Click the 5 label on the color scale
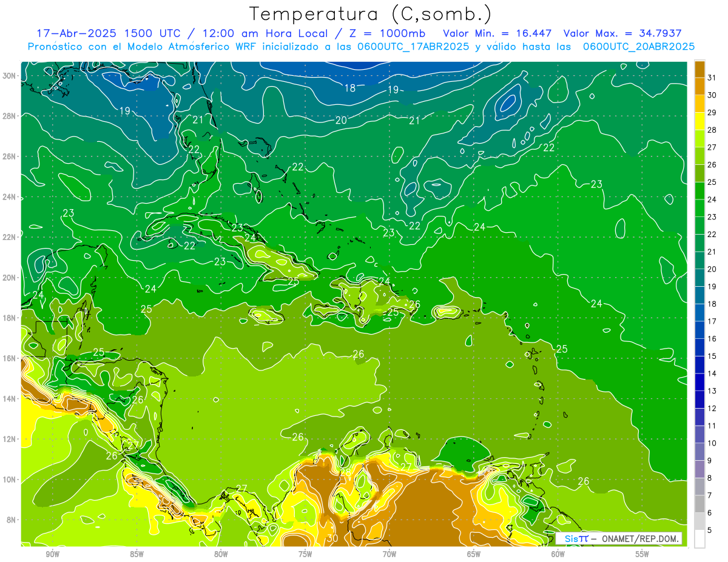The width and height of the screenshot is (728, 562). pyautogui.click(x=710, y=530)
